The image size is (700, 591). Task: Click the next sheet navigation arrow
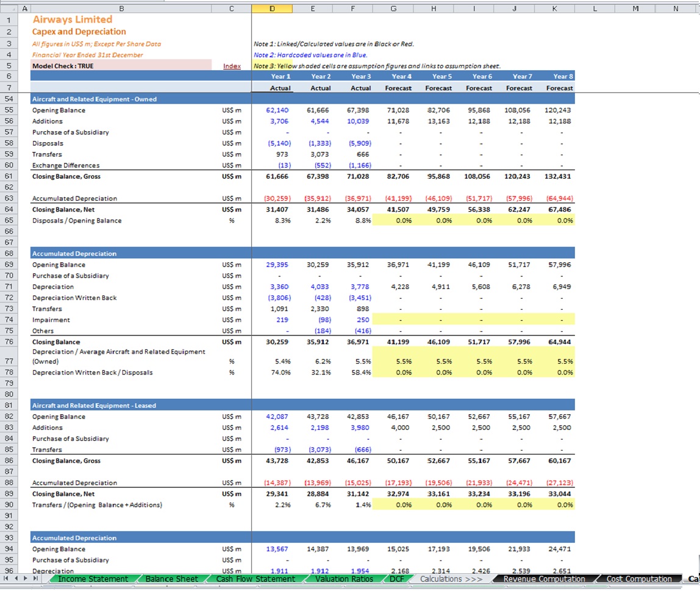pyautogui.click(x=26, y=579)
